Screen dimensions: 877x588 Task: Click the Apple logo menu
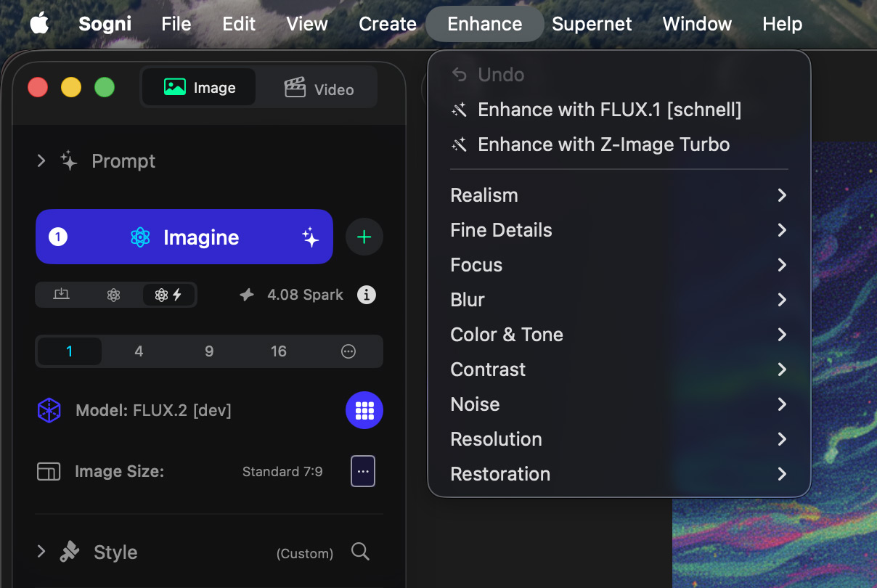pyautogui.click(x=39, y=24)
